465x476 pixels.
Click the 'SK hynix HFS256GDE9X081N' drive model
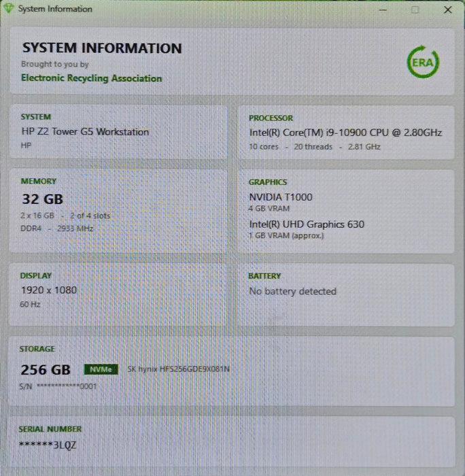(179, 369)
